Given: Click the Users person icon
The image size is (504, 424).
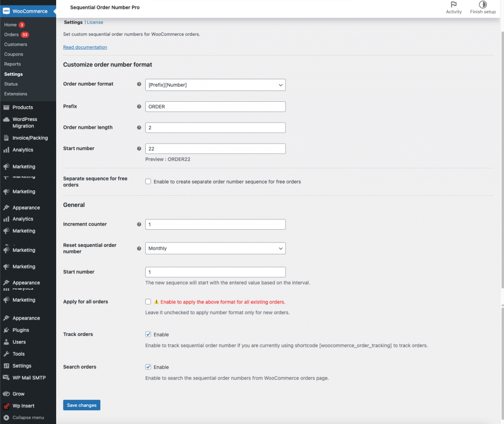Looking at the screenshot, I should [x=6, y=342].
